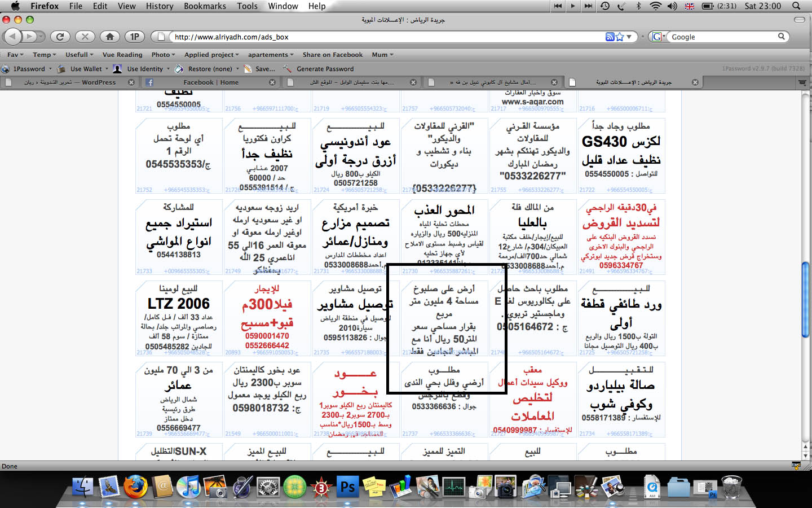Open System Preferences in the Dock

268,487
